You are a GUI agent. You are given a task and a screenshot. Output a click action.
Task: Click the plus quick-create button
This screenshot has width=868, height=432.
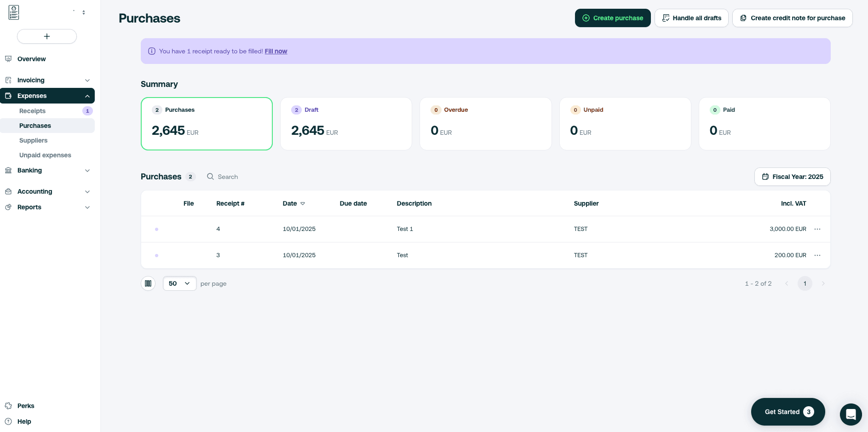(47, 36)
